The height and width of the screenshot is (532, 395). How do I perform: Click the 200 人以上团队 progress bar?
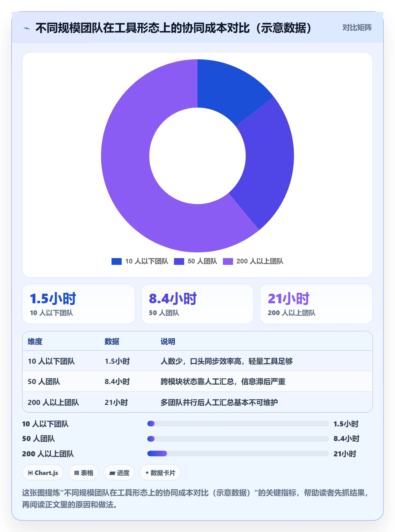tap(238, 453)
